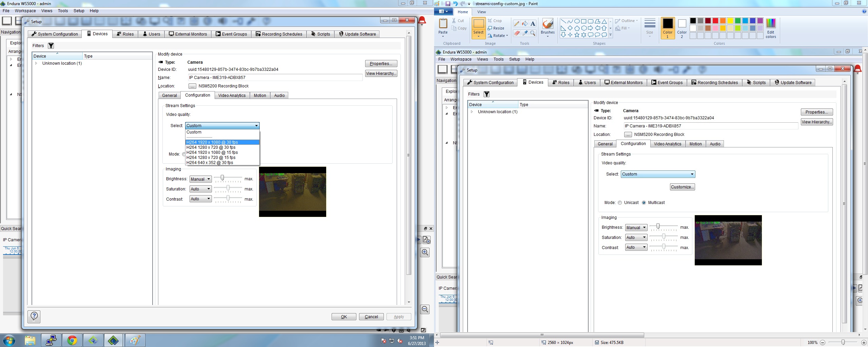Switch to Video Analytics tab in left Setup
Image resolution: width=868 pixels, height=347 pixels.
pyautogui.click(x=232, y=96)
